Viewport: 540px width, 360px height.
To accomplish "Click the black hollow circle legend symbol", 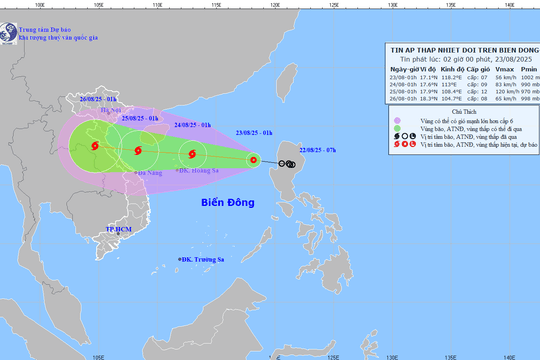I will click(405, 136).
